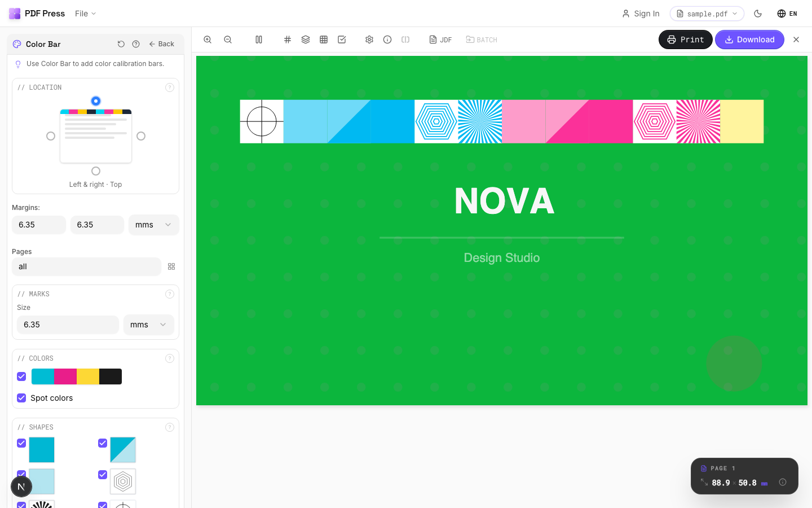Click the Back button

tap(162, 44)
